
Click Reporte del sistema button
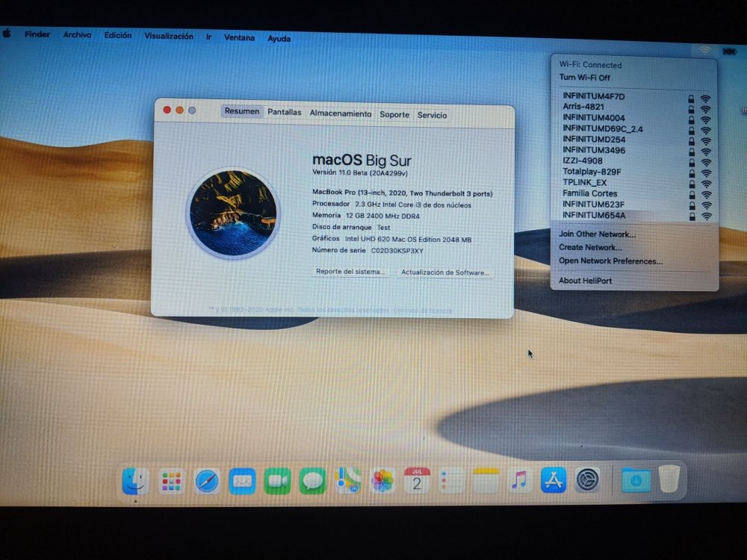pos(350,272)
